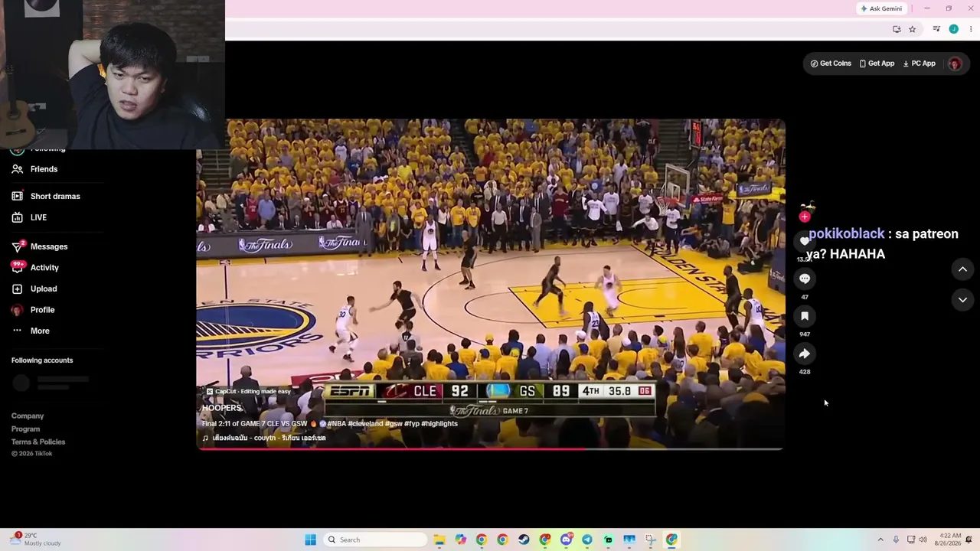
Task: Click the Profile avatar icon in sidebar
Action: click(17, 310)
